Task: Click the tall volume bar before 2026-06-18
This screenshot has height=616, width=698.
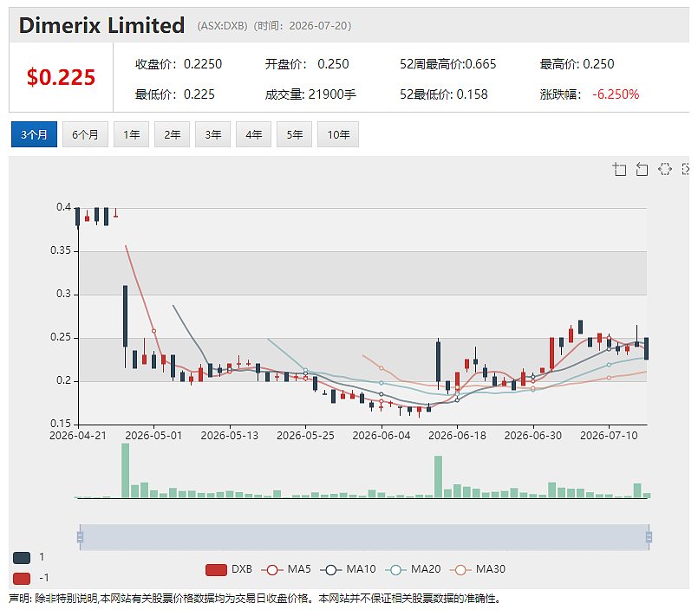Action: point(439,477)
